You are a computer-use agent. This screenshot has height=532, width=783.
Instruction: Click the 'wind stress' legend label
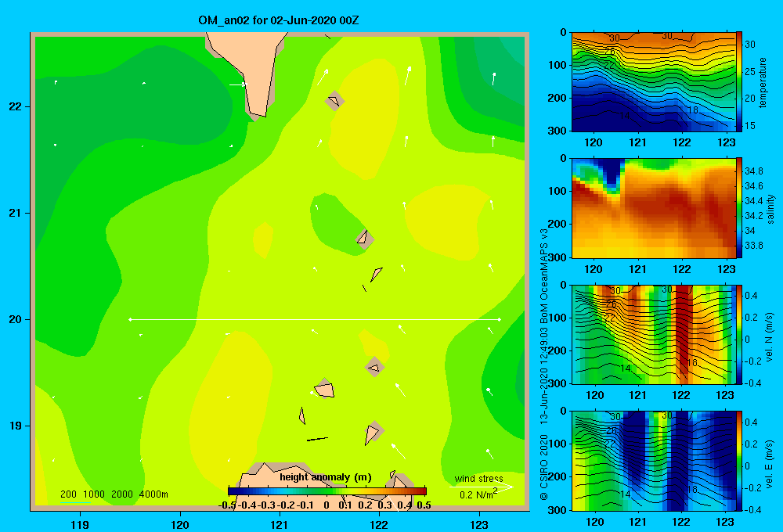pyautogui.click(x=478, y=479)
